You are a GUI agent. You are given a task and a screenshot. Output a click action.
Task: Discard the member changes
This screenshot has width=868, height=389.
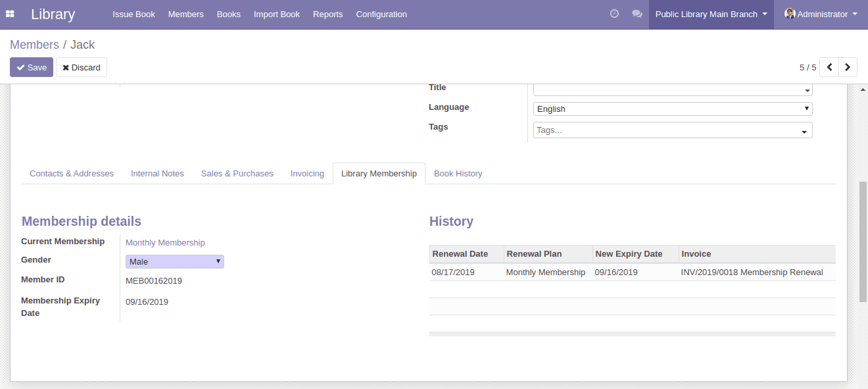(82, 67)
